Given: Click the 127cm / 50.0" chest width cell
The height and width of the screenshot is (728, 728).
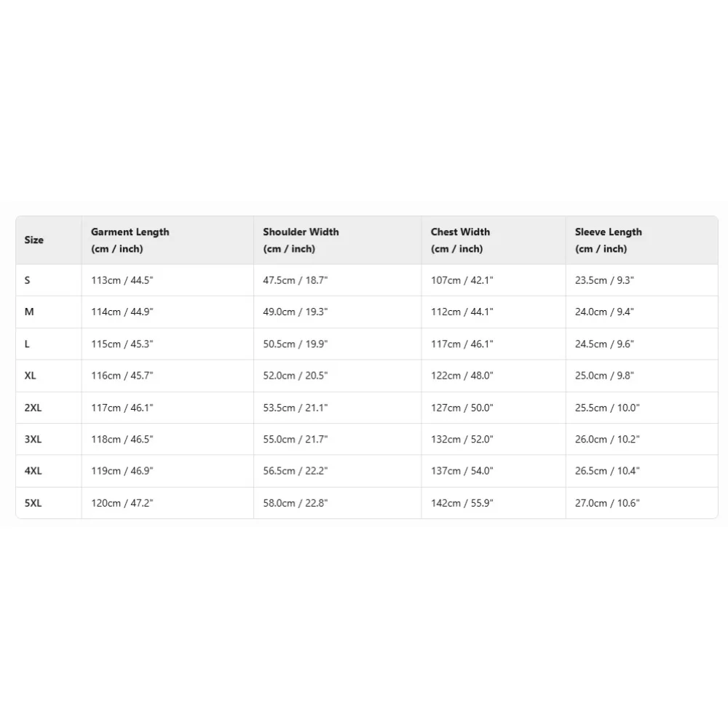Looking at the screenshot, I should pyautogui.click(x=462, y=408).
